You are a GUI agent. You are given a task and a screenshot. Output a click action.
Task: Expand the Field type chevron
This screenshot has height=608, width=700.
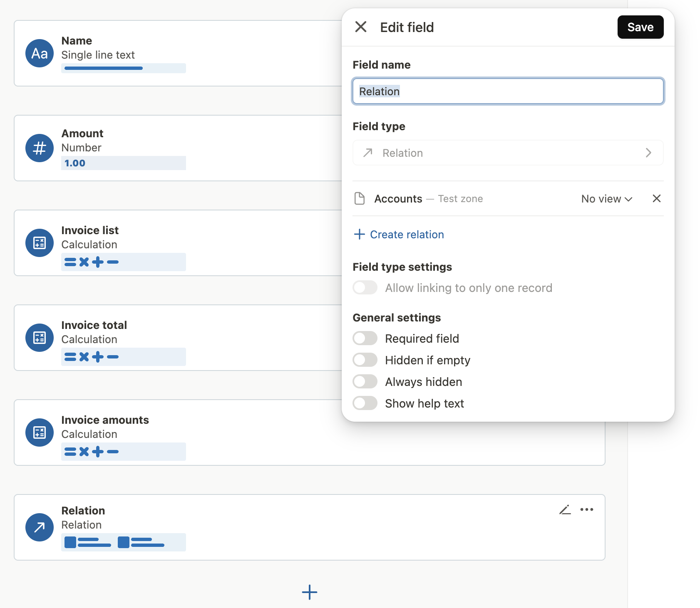[648, 153]
